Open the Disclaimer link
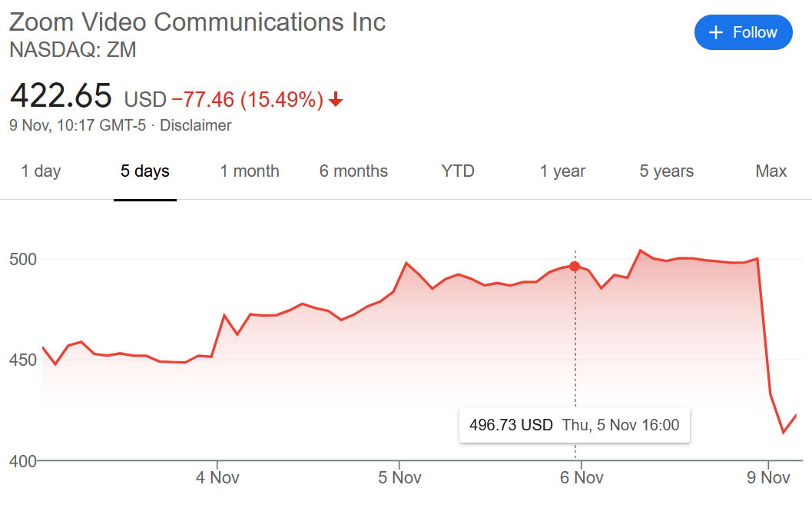 [x=195, y=125]
